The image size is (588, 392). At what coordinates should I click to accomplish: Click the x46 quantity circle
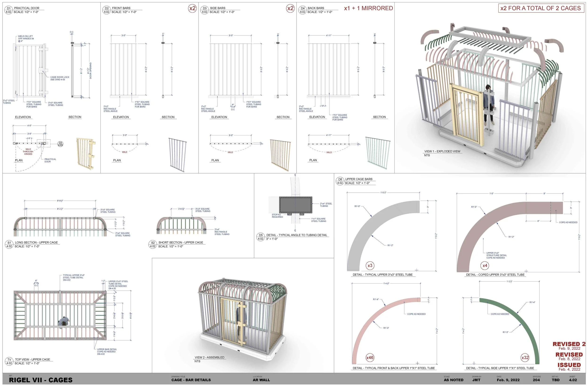click(370, 357)
